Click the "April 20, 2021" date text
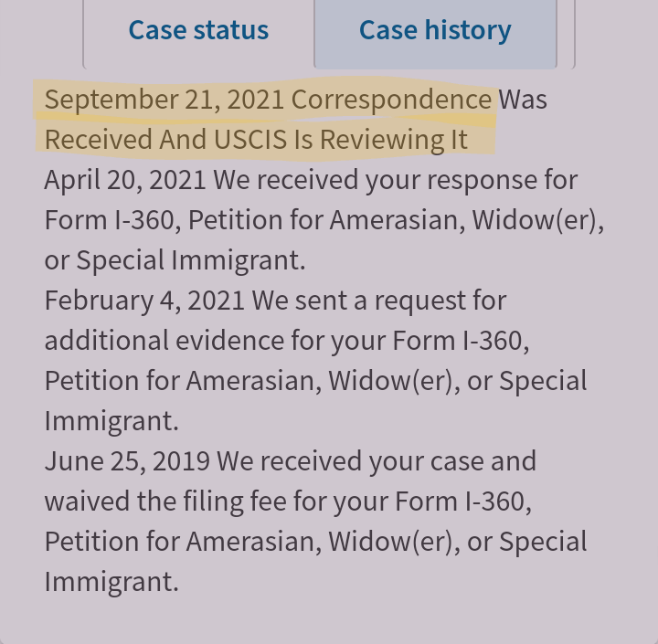 [125, 179]
